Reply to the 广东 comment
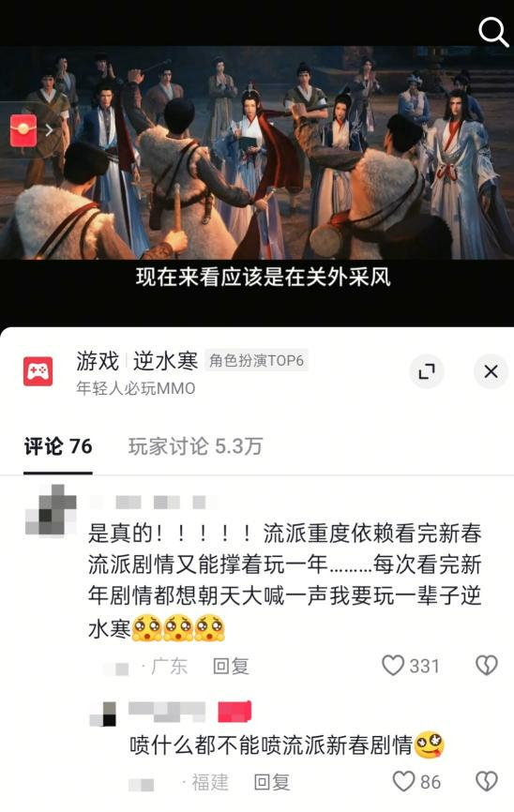The width and height of the screenshot is (514, 812). [231, 666]
